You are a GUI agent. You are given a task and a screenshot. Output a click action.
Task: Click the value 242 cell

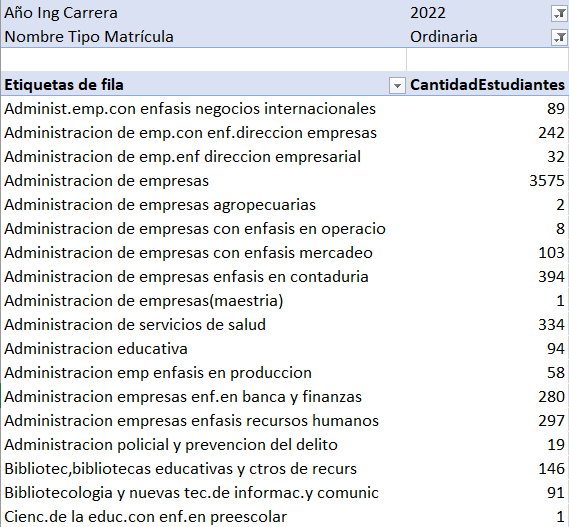pos(487,133)
